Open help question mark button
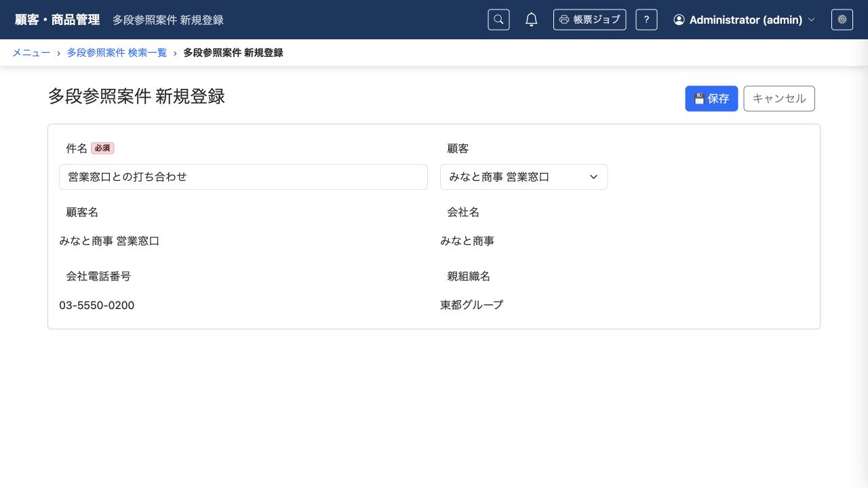Viewport: 868px width, 488px height. (646, 20)
